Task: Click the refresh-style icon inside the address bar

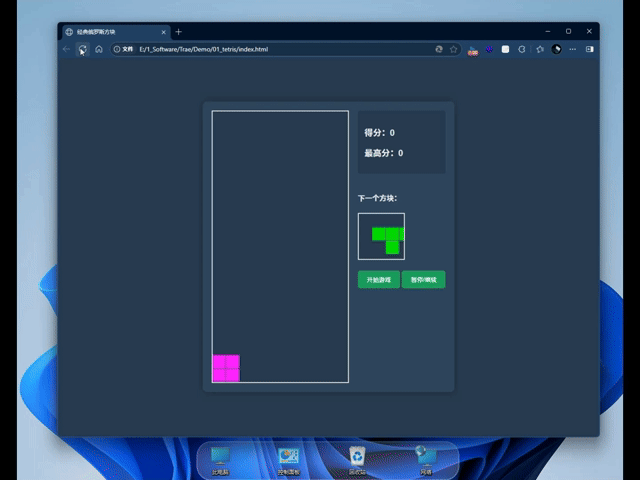Action: [x=439, y=49]
